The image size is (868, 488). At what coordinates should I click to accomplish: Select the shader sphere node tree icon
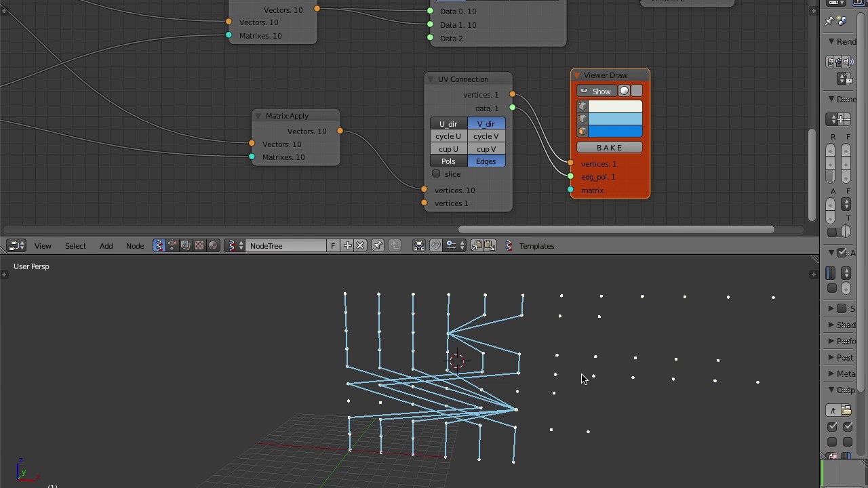(x=213, y=246)
